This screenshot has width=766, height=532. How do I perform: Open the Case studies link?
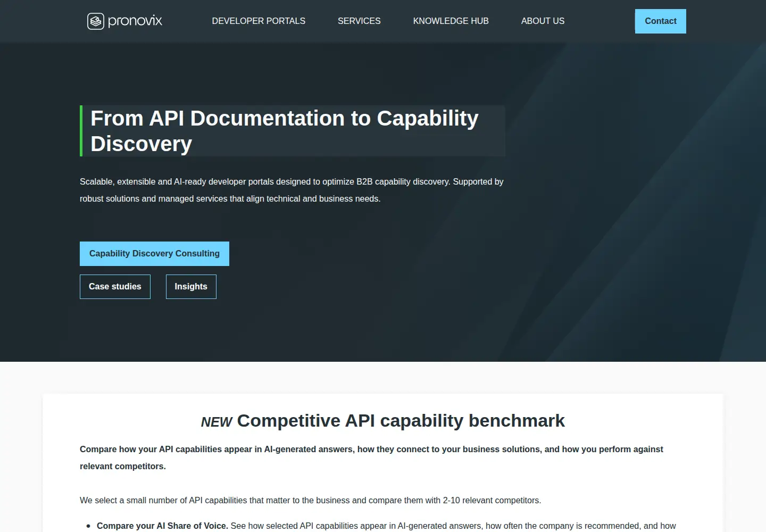point(115,287)
